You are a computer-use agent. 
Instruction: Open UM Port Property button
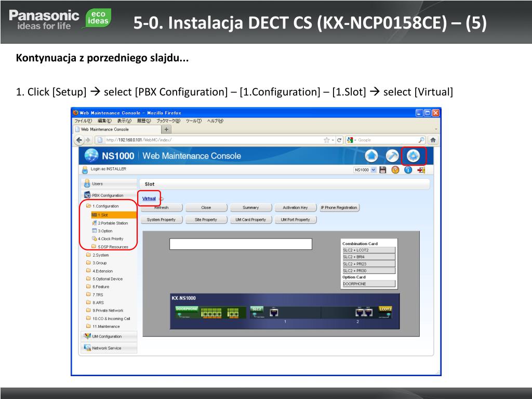tap(295, 220)
